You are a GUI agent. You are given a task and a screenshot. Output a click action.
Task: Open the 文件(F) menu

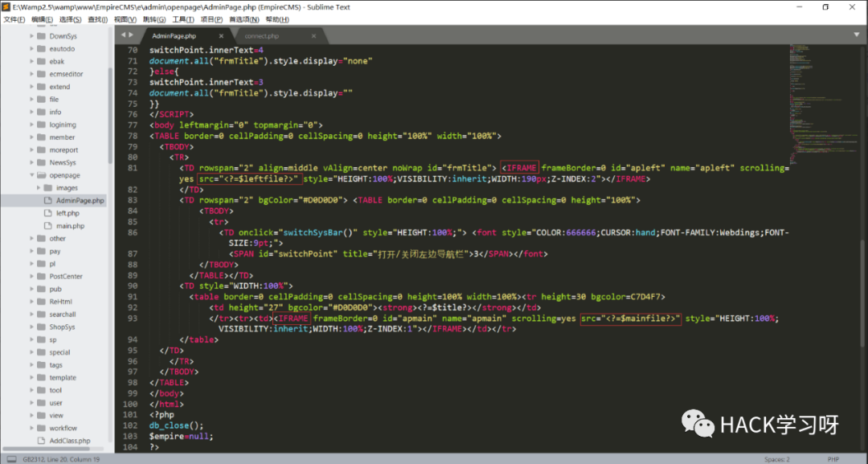pos(14,19)
